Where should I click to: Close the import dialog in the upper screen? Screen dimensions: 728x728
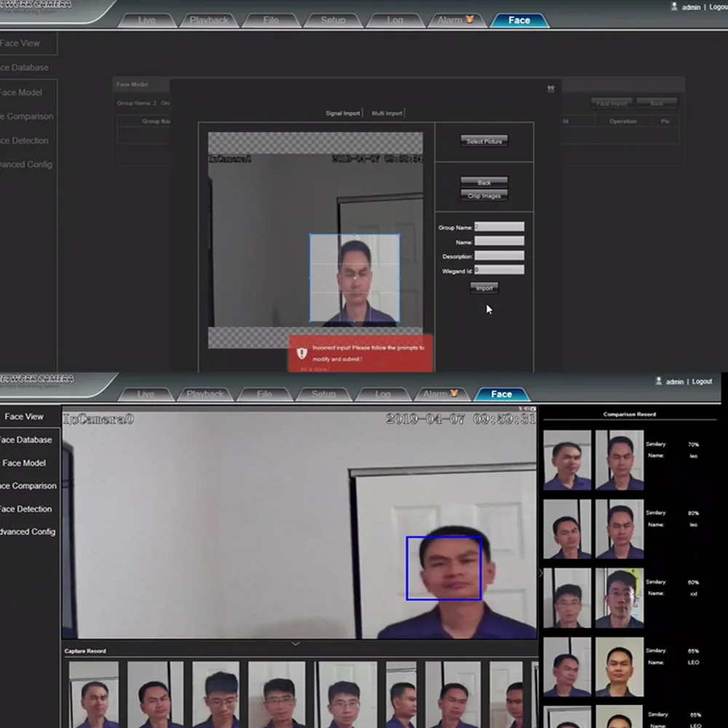click(550, 89)
